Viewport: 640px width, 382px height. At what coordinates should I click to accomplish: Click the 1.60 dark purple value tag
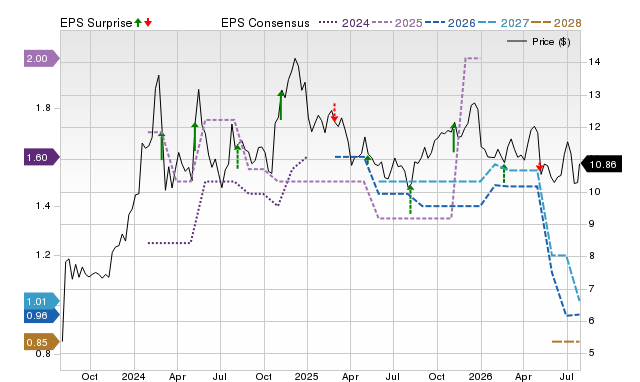[x=42, y=157]
